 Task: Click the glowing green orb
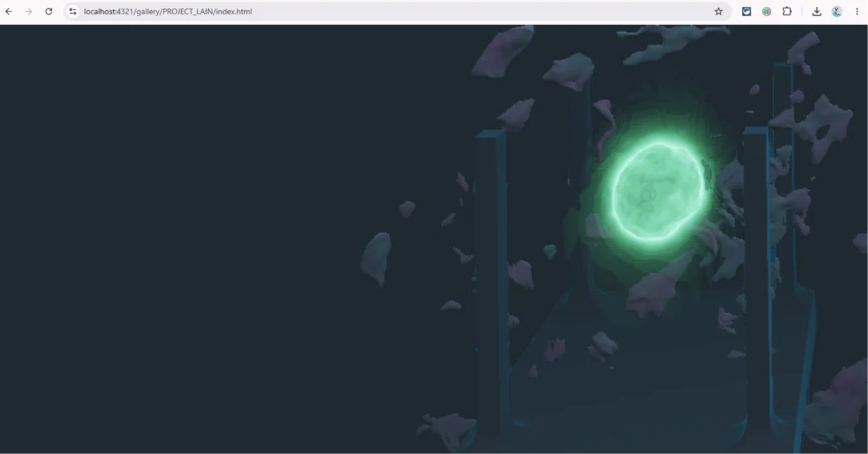tap(658, 191)
